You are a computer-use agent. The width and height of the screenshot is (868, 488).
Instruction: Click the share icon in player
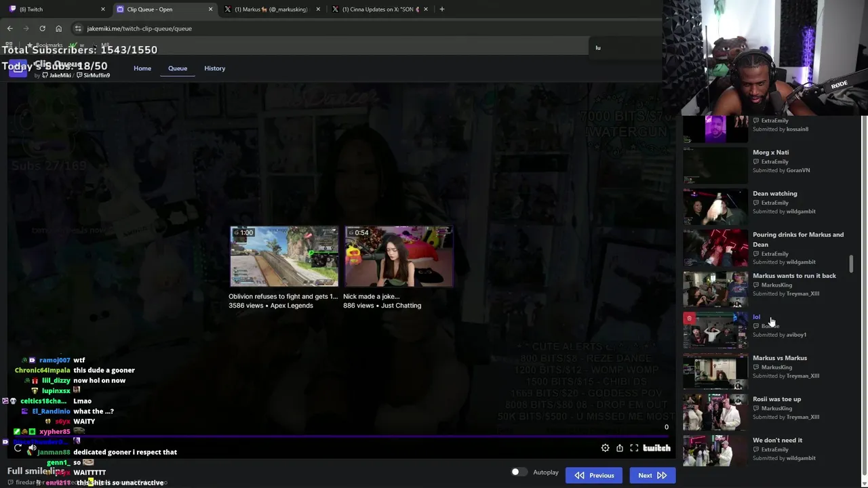point(619,448)
